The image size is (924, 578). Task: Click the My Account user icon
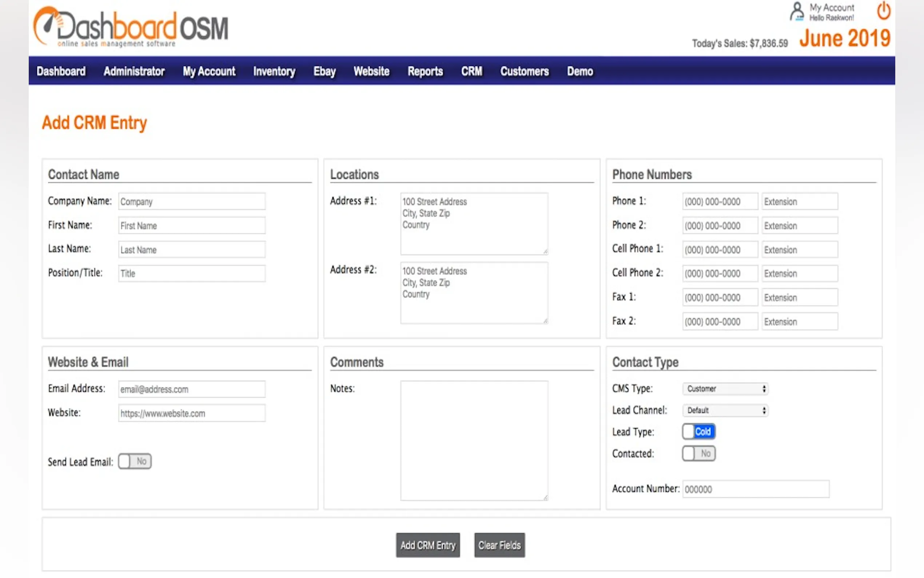tap(797, 12)
